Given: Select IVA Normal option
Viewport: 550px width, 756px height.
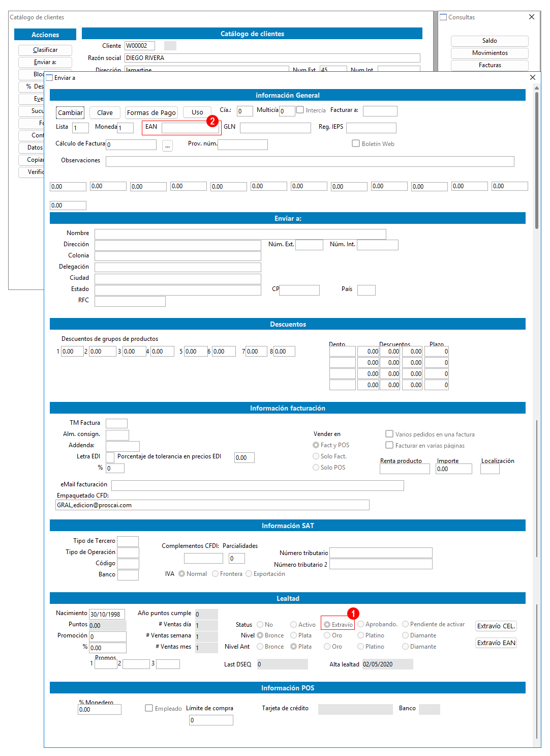Looking at the screenshot, I should (x=181, y=574).
